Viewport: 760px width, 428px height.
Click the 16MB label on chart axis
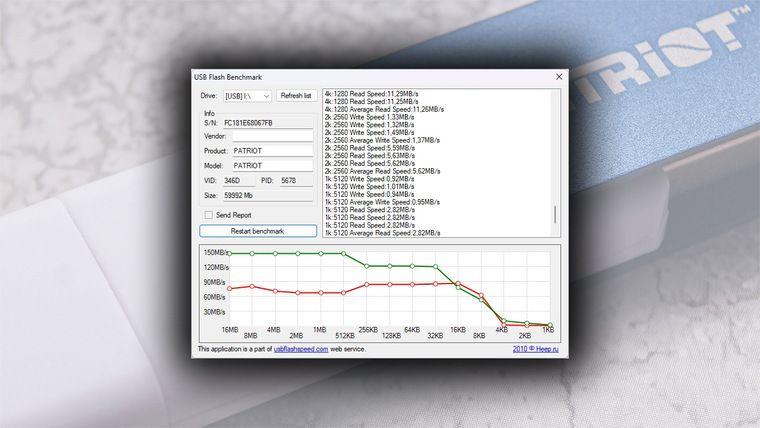230,330
